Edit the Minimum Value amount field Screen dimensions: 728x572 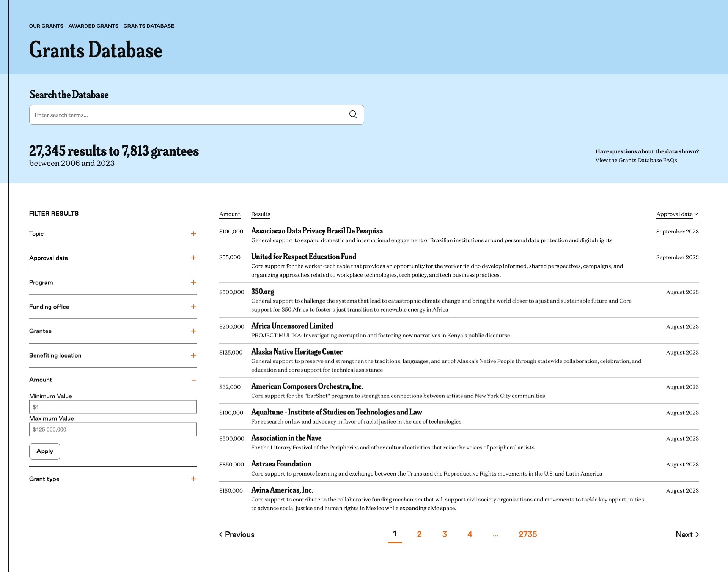(113, 407)
